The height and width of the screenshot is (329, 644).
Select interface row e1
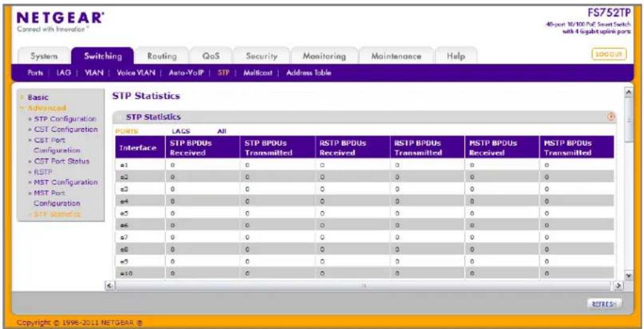pos(364,165)
